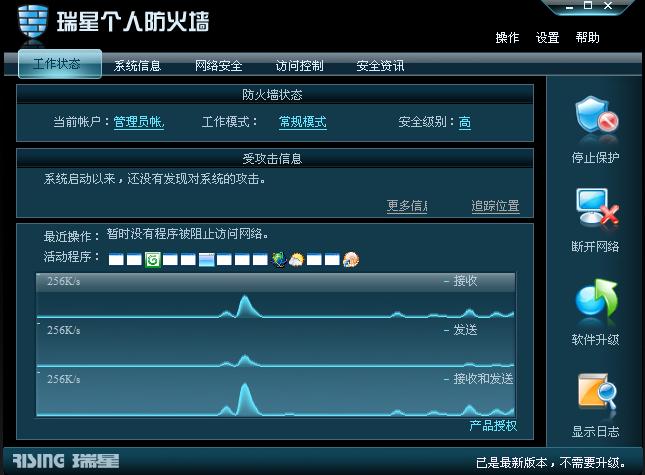The image size is (645, 475).
Task: Click the 工作模式 label
Action: pyautogui.click(x=230, y=122)
